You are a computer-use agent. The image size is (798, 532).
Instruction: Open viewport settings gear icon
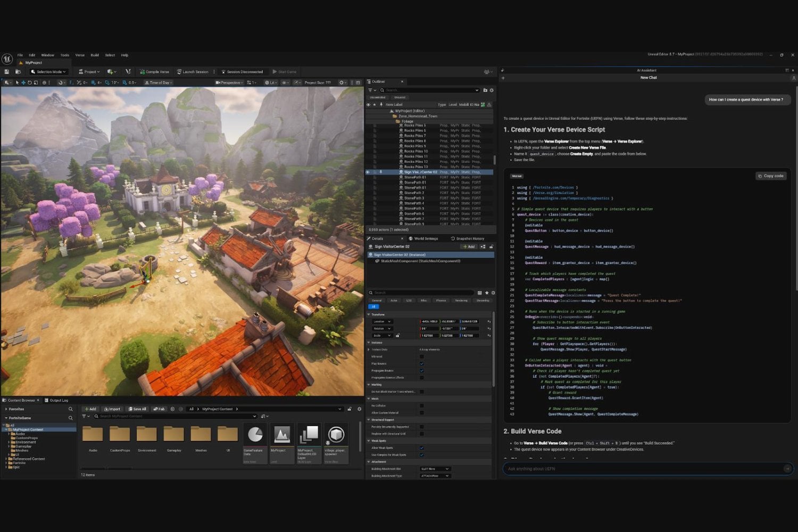[x=342, y=82]
